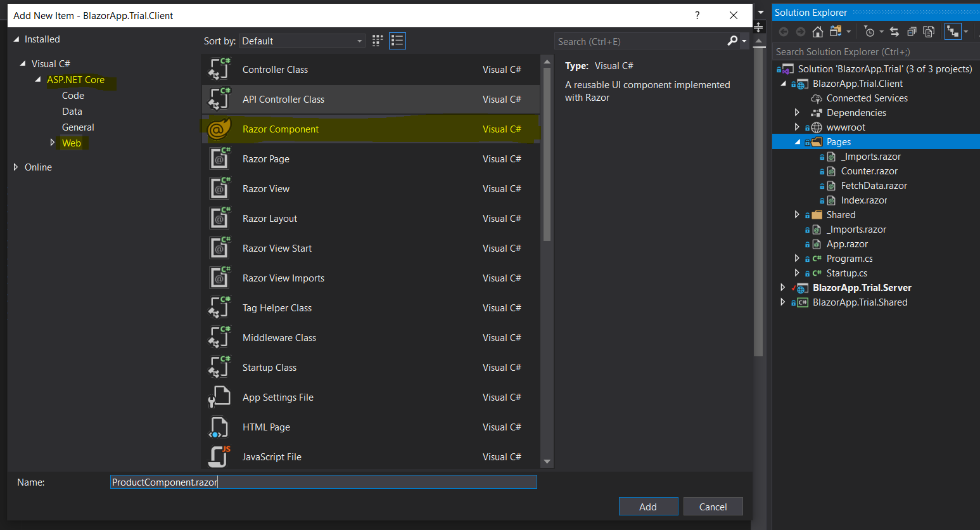Click the Home icon in Solution Explorer
This screenshot has width=980, height=530.
pos(817,31)
